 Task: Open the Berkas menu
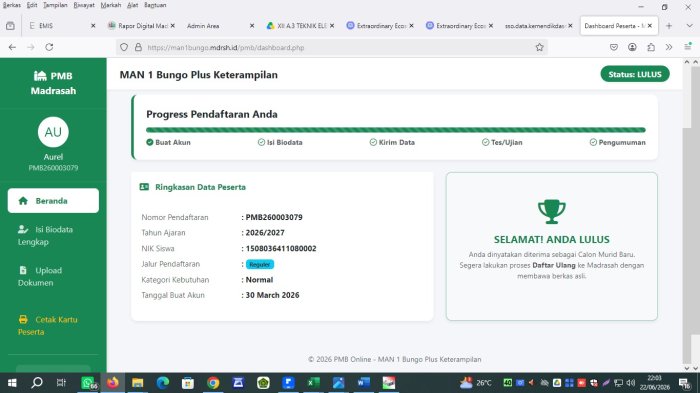(12, 5)
